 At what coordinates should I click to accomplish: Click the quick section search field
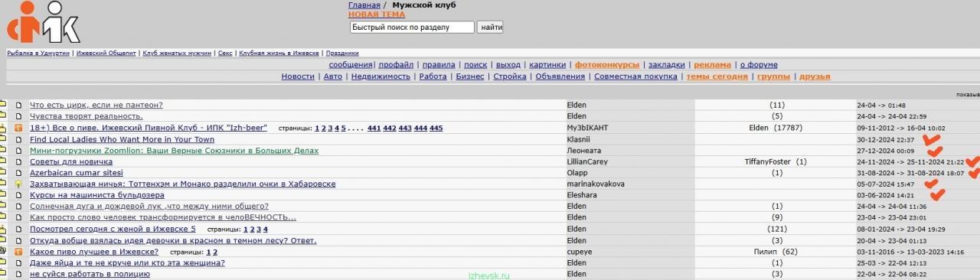(x=412, y=28)
